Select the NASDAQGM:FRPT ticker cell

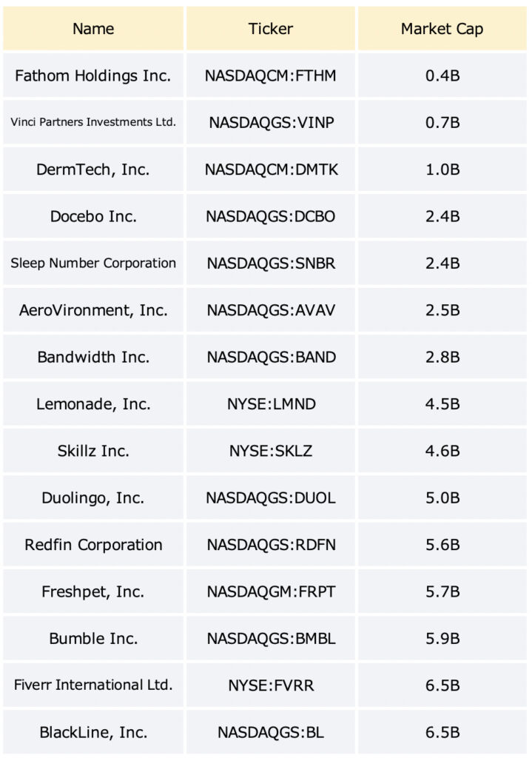point(271,591)
